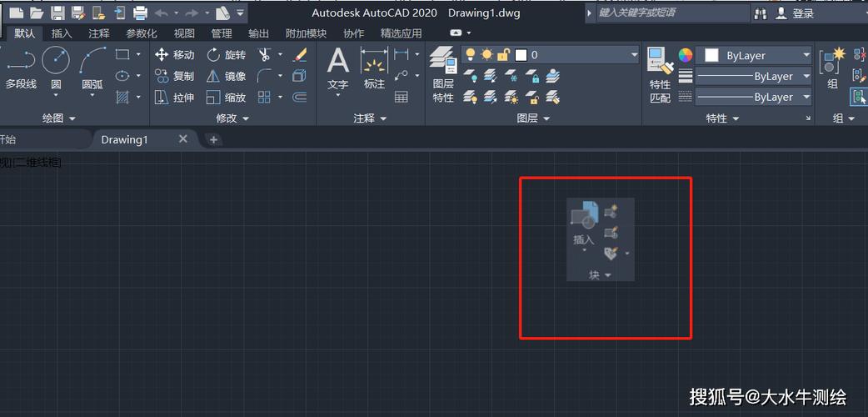Screen dimensions: 868x417
Task: Toggle group selection on/off button
Action: (859, 97)
